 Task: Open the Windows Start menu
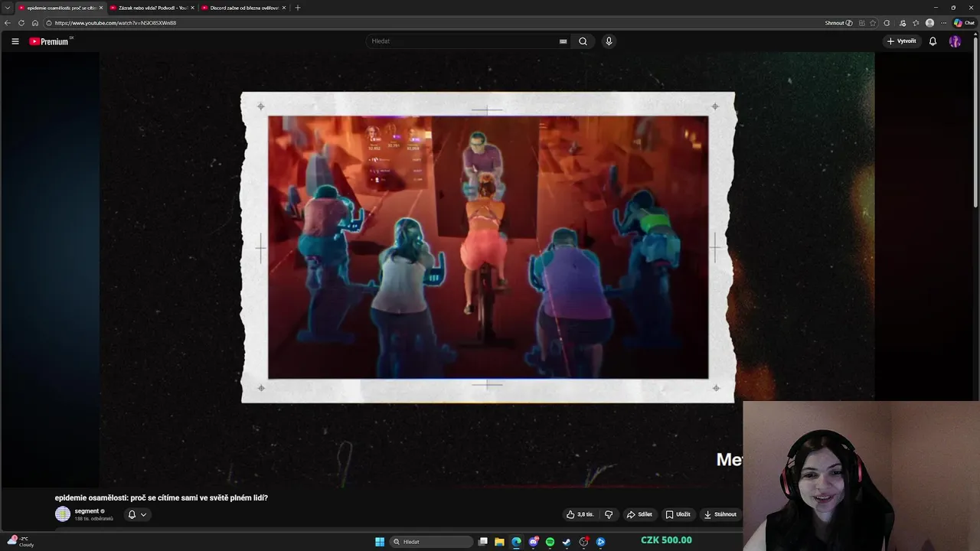pyautogui.click(x=380, y=542)
